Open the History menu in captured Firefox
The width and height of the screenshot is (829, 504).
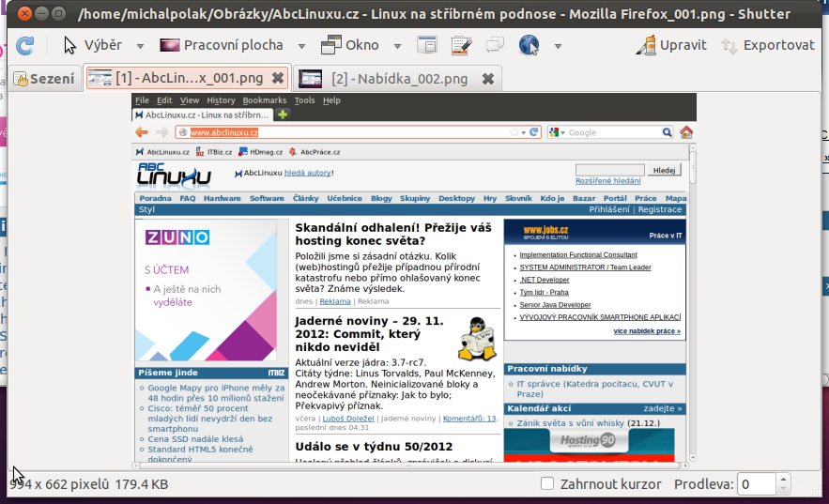click(x=221, y=100)
